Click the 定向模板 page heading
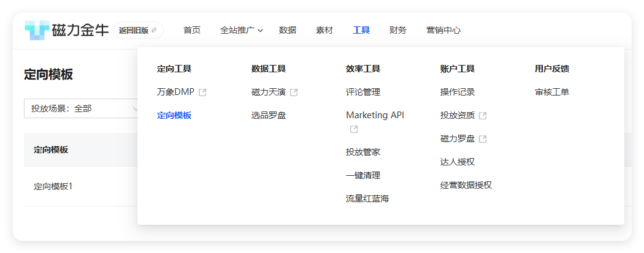644x253 pixels. point(48,75)
